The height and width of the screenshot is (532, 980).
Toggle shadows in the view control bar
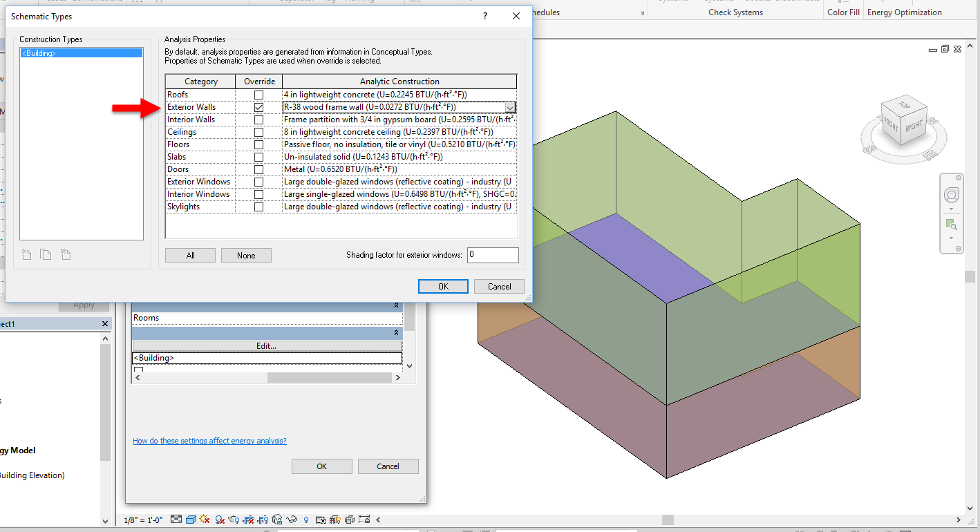point(220,520)
